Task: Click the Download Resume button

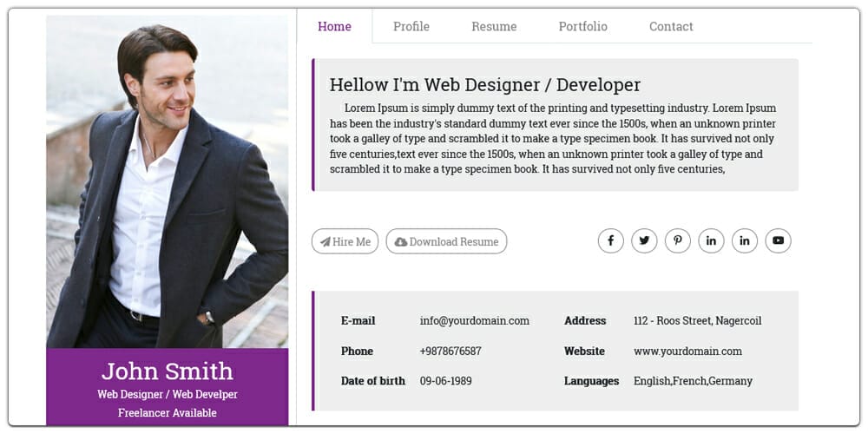Action: tap(446, 241)
